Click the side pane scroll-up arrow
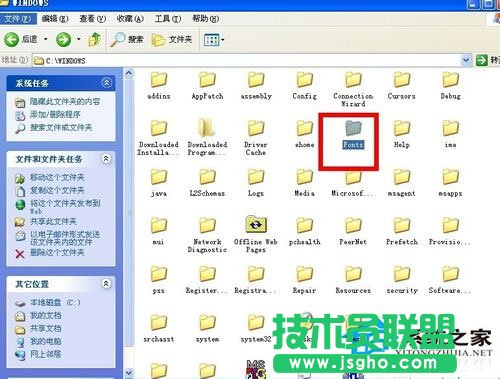 click(129, 74)
